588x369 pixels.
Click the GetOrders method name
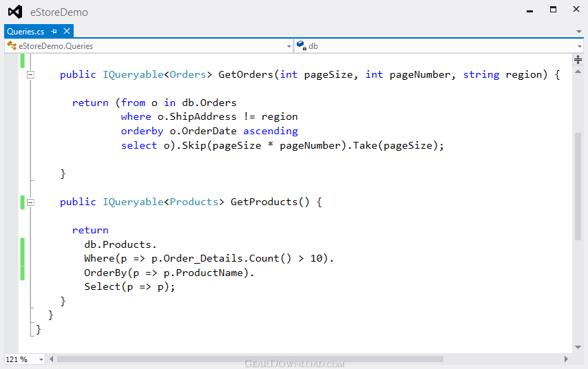click(246, 74)
